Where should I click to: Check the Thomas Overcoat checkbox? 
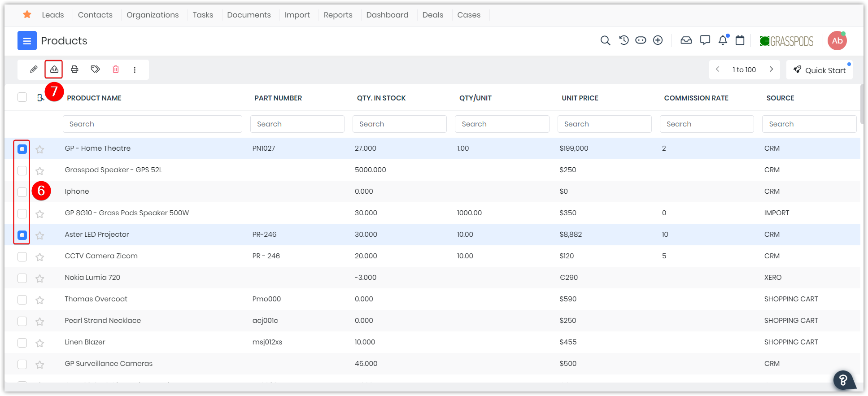tap(22, 300)
